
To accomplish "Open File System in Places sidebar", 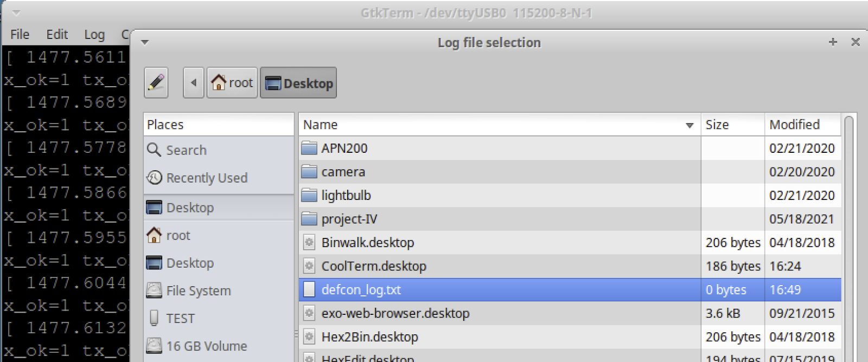I will tap(198, 291).
